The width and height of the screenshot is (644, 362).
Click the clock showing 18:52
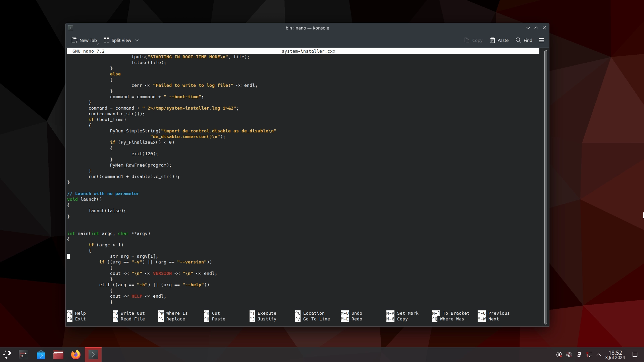pyautogui.click(x=615, y=355)
